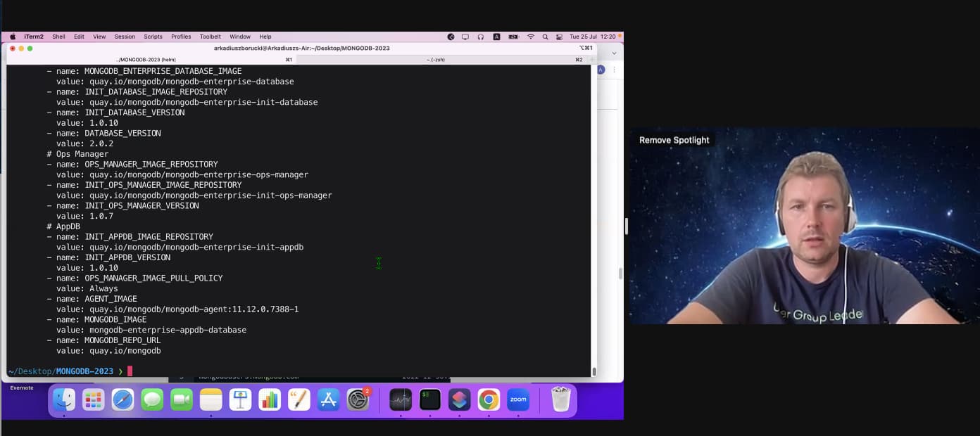The width and height of the screenshot is (980, 436).
Task: Click 'DATABASE_VERSION' name line
Action: click(x=104, y=133)
